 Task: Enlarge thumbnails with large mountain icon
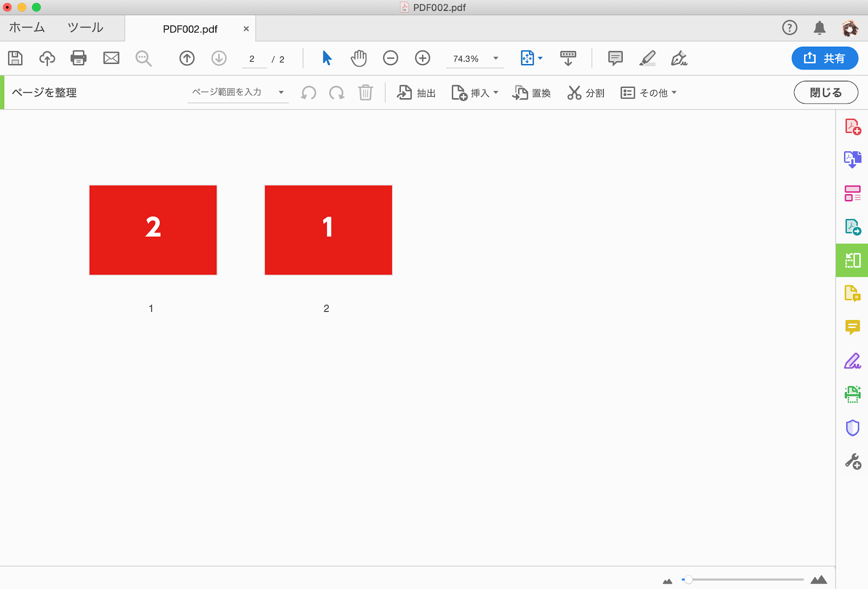[819, 579]
